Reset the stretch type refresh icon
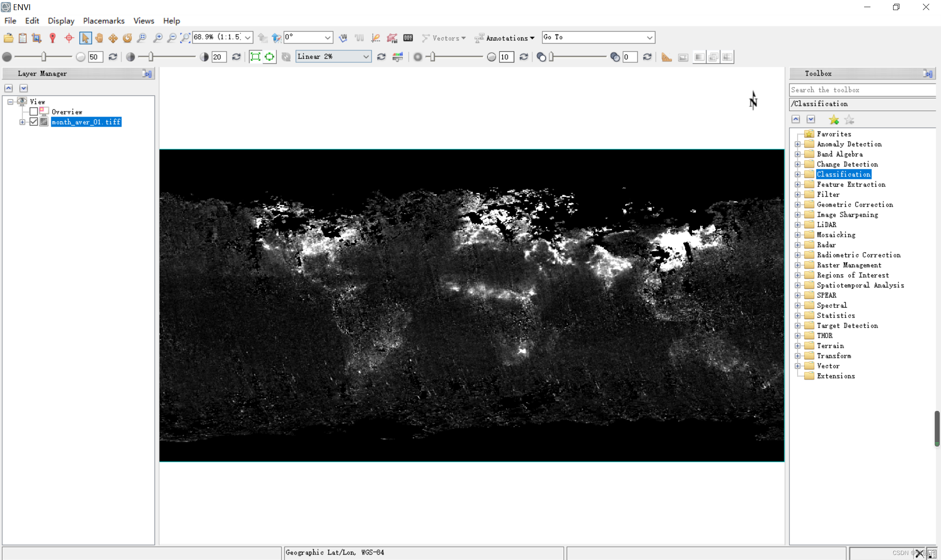Viewport: 941px width, 560px height. (x=381, y=57)
